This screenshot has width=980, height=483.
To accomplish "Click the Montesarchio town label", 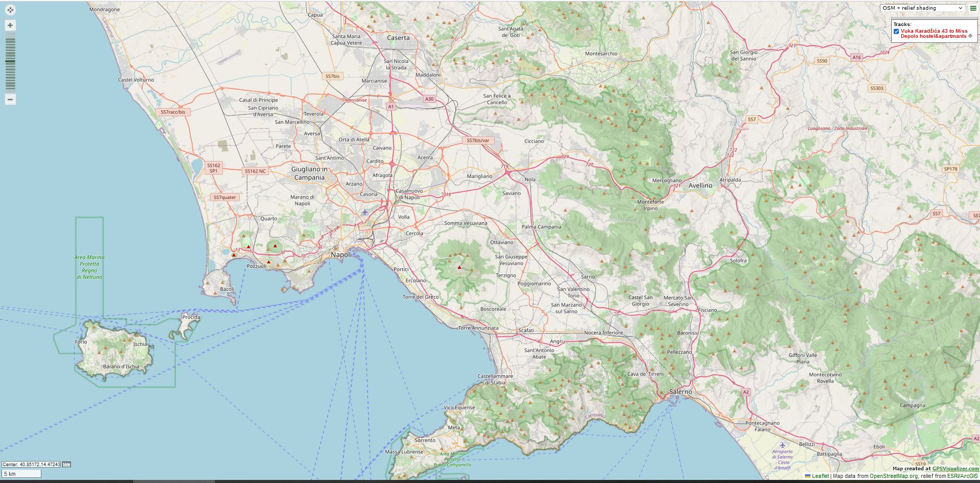I will [x=601, y=54].
